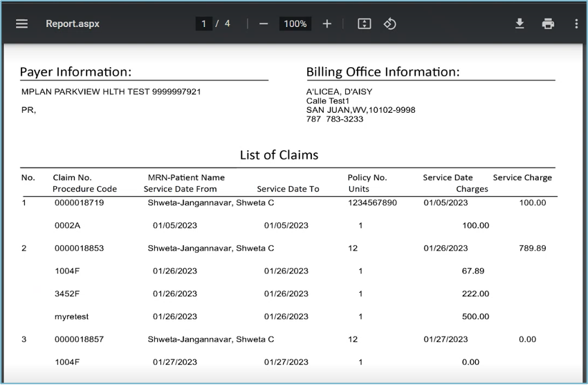Click the Report.aspx document title

[x=73, y=24]
